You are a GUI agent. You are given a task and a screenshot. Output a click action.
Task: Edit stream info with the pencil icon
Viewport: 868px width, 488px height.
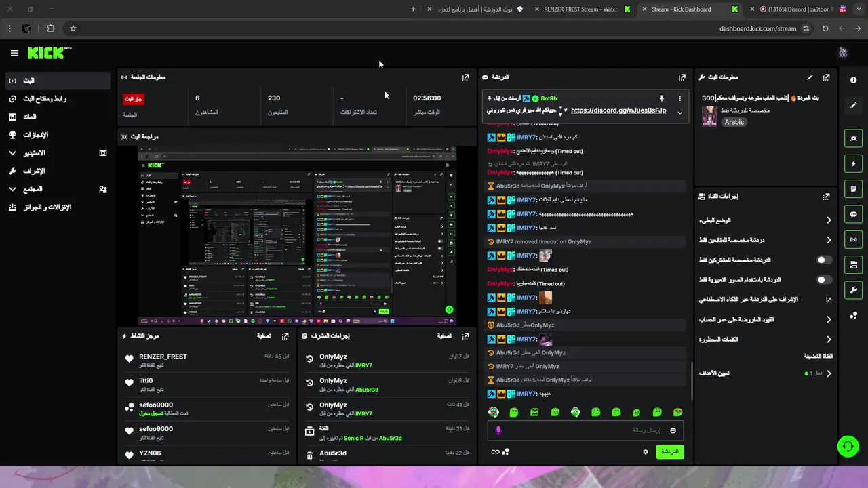coord(810,77)
